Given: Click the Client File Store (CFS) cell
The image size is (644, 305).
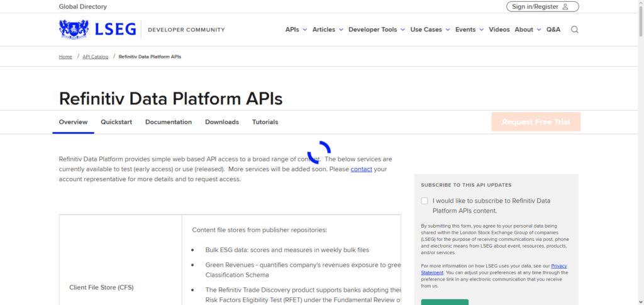Looking at the screenshot, I should [101, 287].
